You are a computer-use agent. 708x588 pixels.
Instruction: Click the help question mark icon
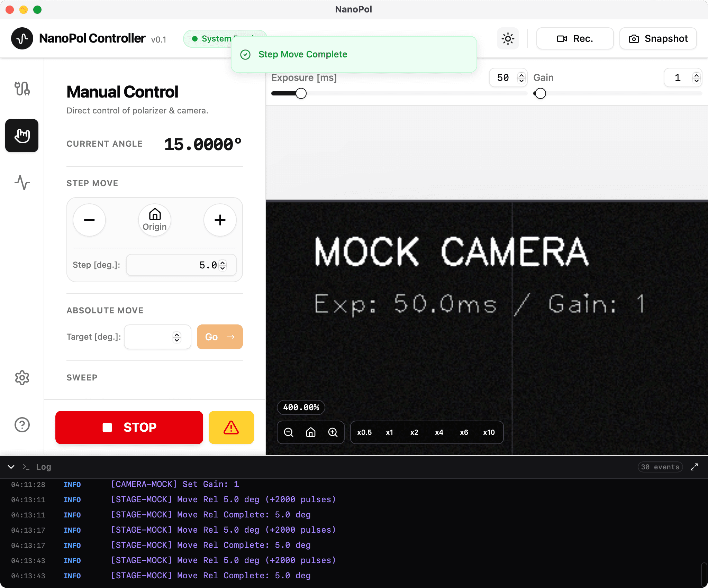pos(22,425)
